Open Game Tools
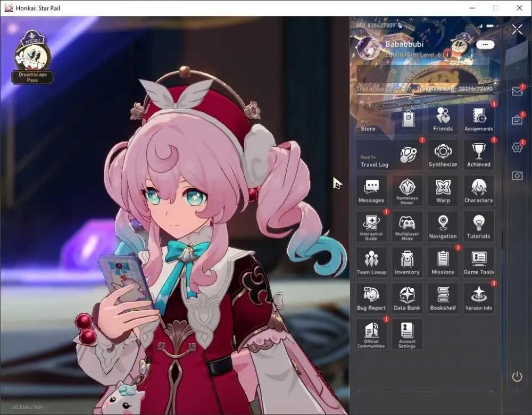 point(479,263)
